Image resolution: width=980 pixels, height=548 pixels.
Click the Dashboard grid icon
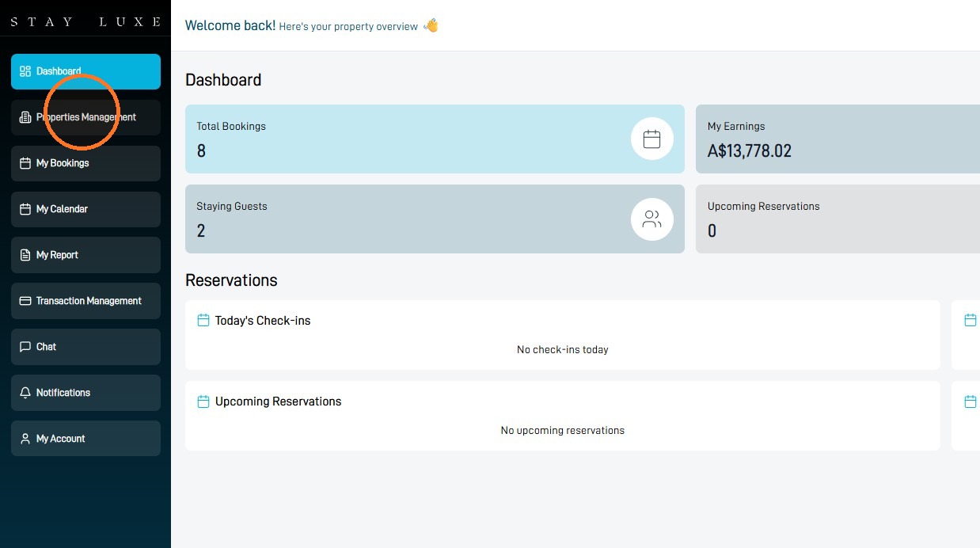[x=25, y=71]
